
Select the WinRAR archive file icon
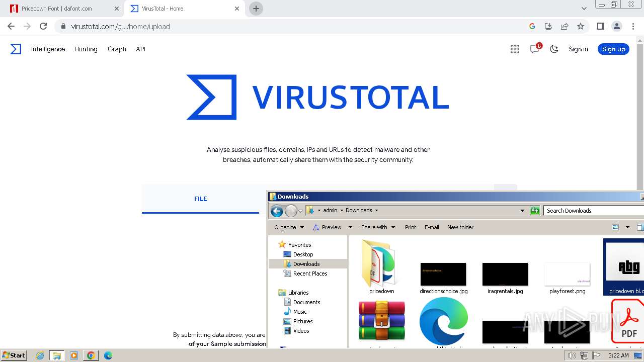click(382, 320)
